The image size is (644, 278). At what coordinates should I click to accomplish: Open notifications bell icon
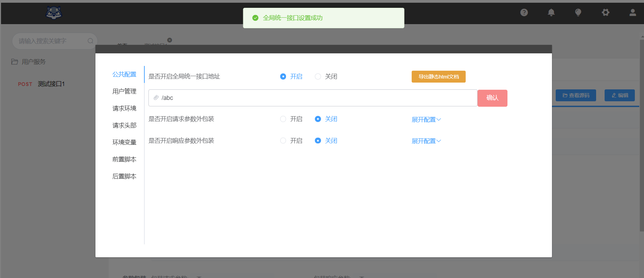[551, 13]
